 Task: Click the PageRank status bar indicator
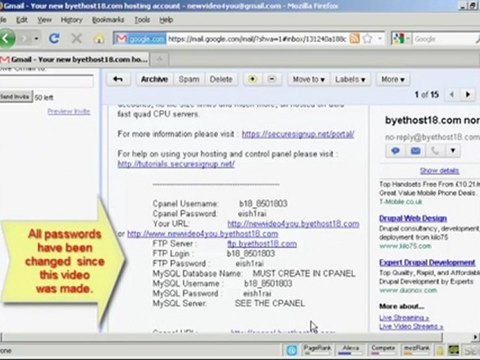[317, 350]
